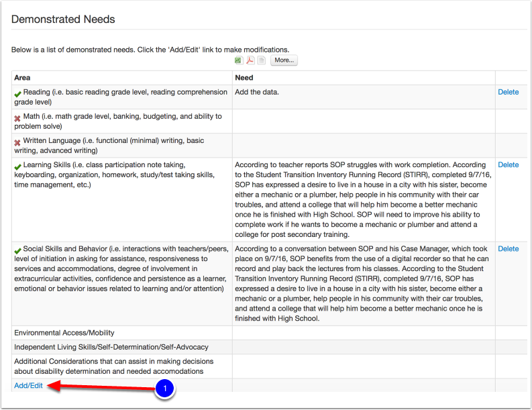Delete the Reading need entry
Image resolution: width=532 pixels, height=410 pixels.
[x=508, y=92]
